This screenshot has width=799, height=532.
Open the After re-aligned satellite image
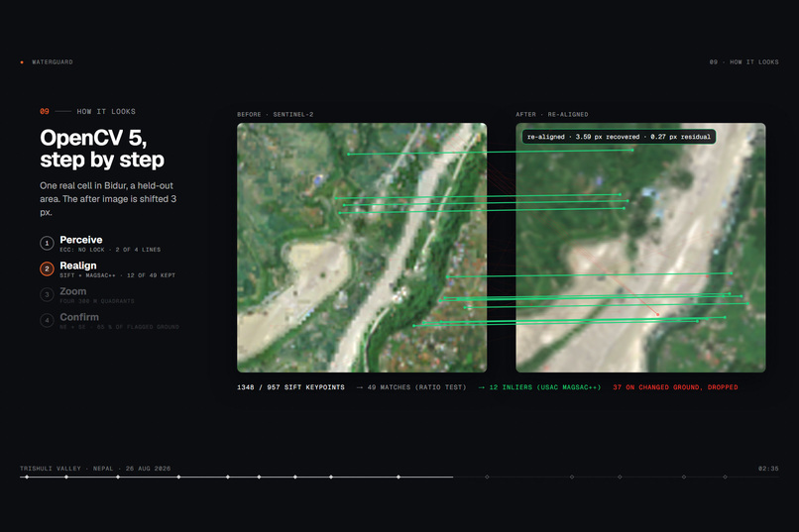pos(640,248)
